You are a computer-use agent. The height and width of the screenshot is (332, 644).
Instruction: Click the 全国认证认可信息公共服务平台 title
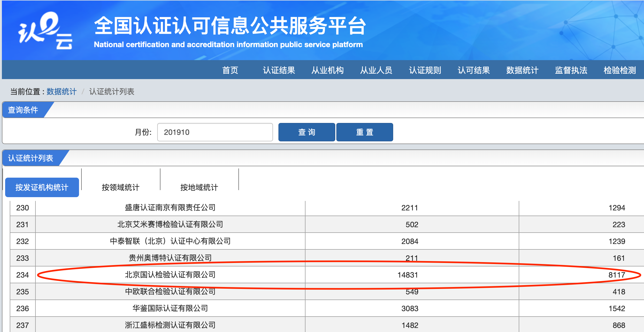pyautogui.click(x=230, y=25)
